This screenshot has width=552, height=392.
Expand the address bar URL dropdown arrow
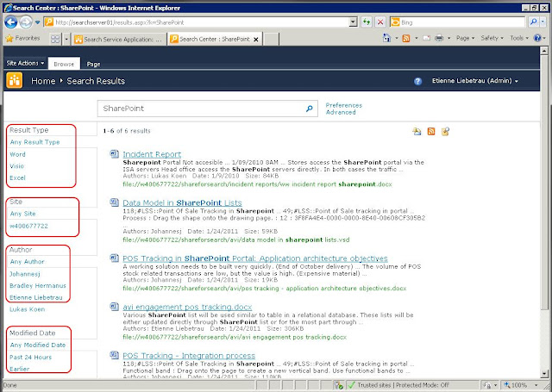[x=353, y=22]
